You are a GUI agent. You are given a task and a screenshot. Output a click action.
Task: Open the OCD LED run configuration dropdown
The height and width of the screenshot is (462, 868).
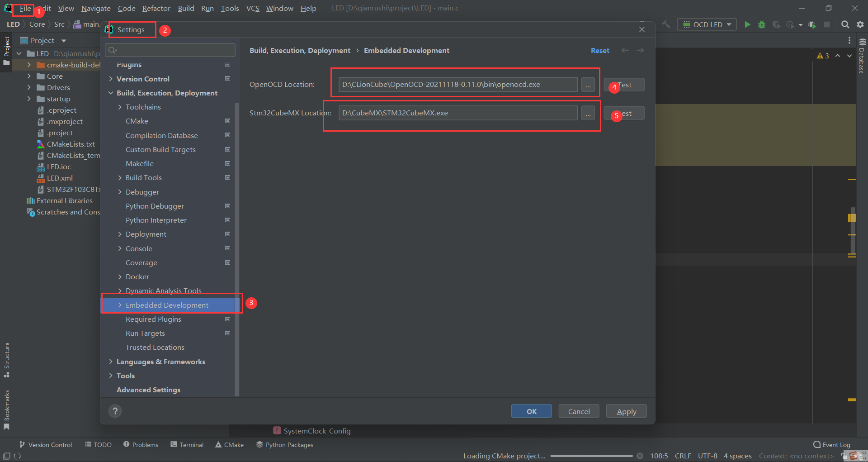click(x=707, y=24)
